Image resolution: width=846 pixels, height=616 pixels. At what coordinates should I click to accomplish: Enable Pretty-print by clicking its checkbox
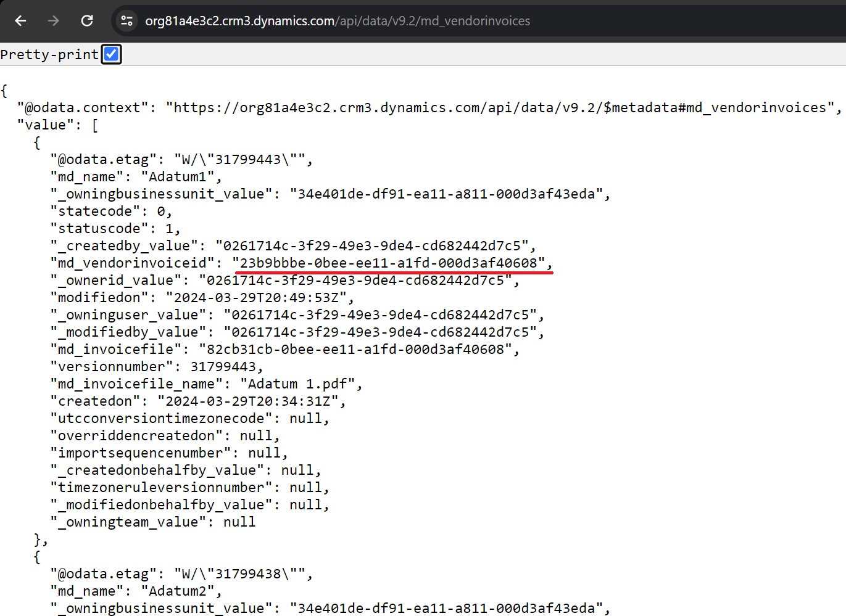(111, 54)
